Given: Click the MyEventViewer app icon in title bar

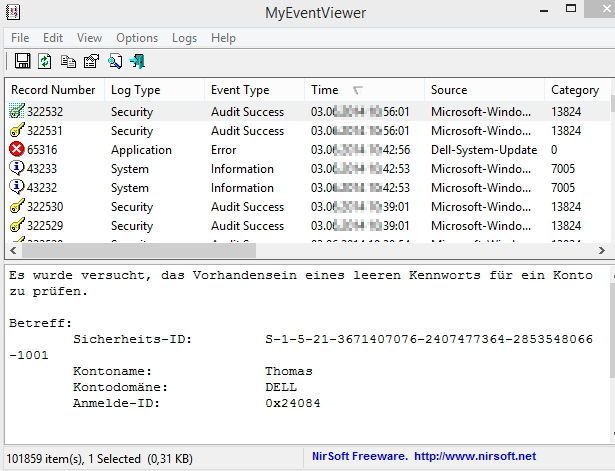Looking at the screenshot, I should pyautogui.click(x=13, y=12).
